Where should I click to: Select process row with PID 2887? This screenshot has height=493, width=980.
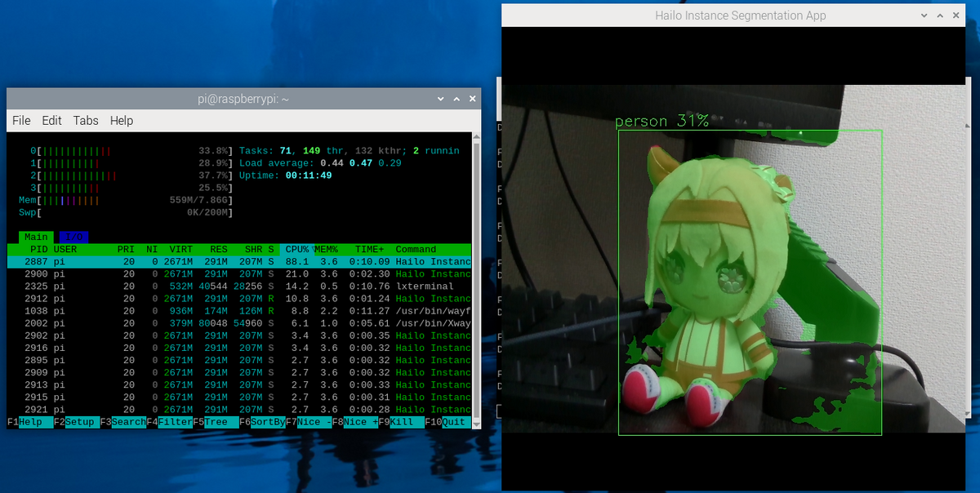coord(239,262)
